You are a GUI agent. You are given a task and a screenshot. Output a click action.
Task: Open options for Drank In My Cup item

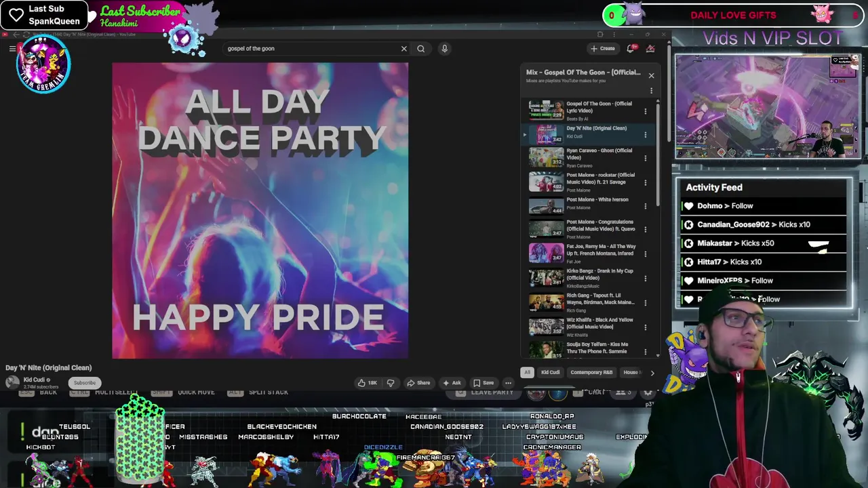[x=646, y=279]
